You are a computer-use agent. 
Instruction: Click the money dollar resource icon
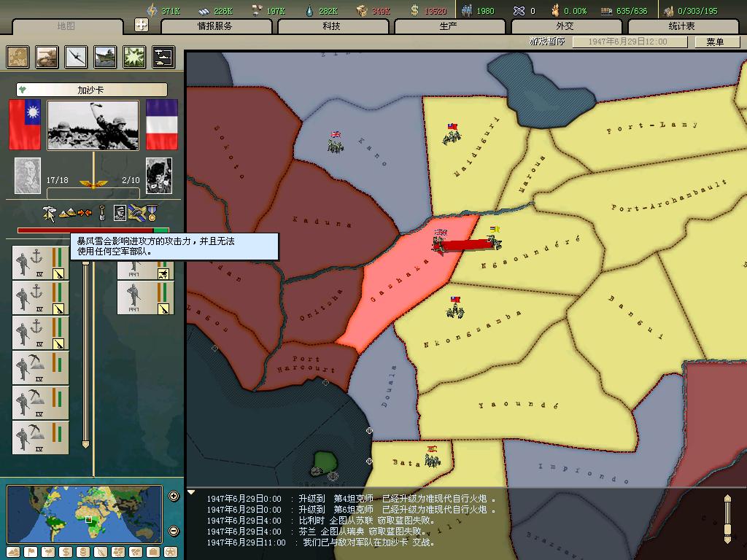414,10
